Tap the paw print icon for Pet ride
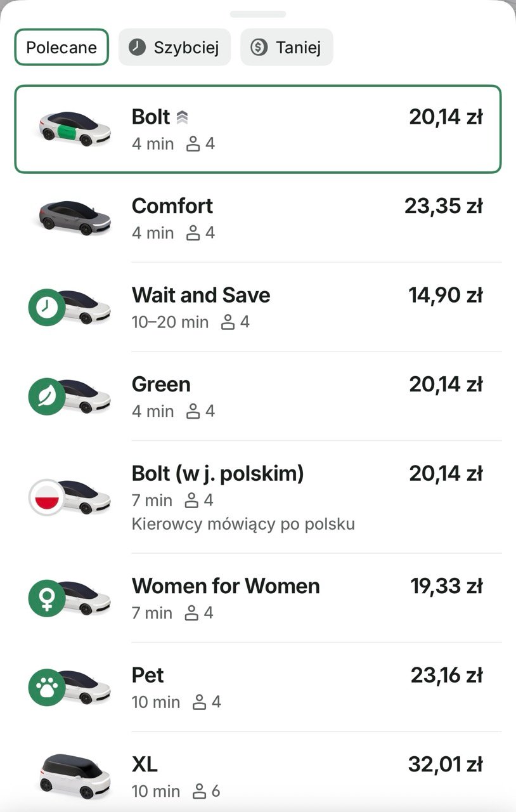This screenshot has width=516, height=812. [x=47, y=688]
